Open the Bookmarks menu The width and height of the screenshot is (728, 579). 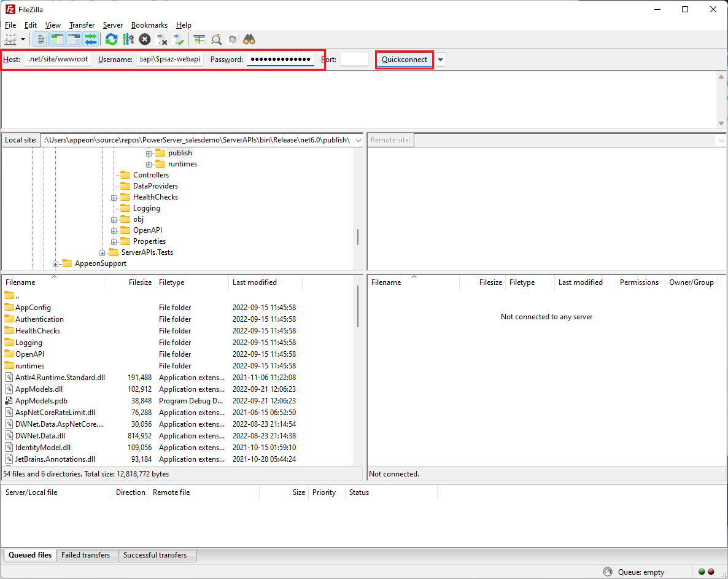149,25
